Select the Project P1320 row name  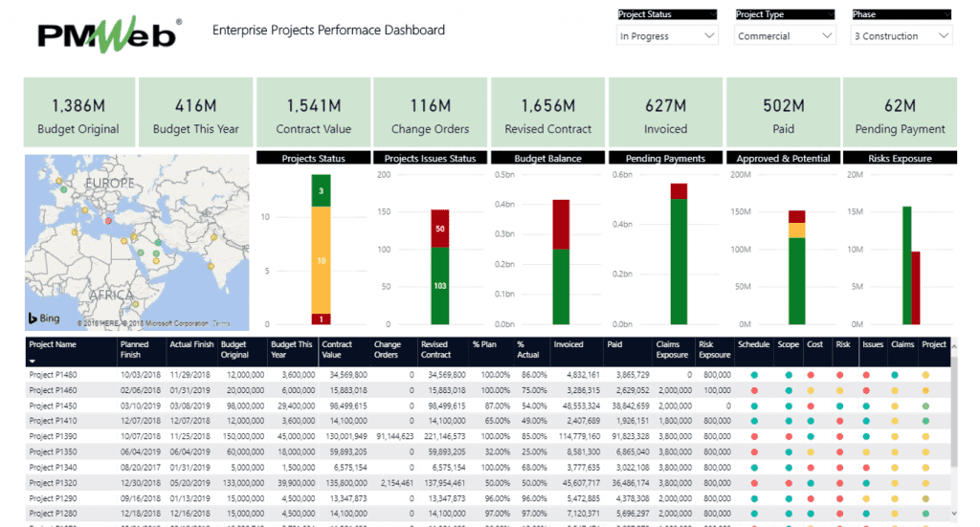point(53,483)
